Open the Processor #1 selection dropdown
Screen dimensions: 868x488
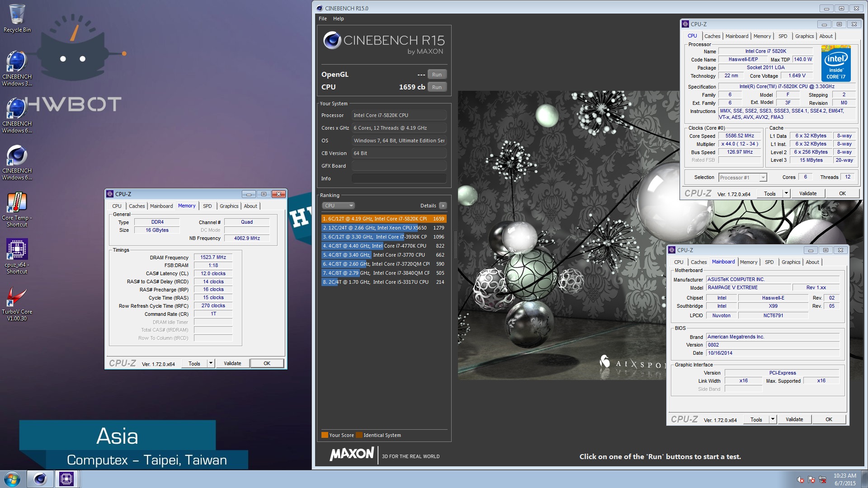pyautogui.click(x=743, y=178)
